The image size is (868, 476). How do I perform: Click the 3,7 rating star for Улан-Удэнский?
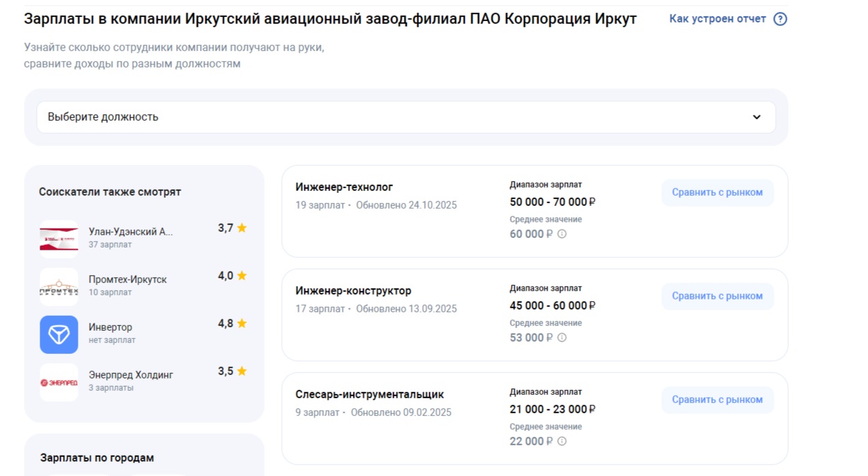tap(242, 228)
